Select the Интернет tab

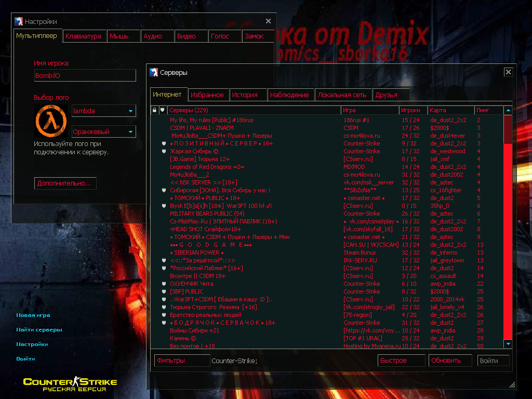pos(168,95)
